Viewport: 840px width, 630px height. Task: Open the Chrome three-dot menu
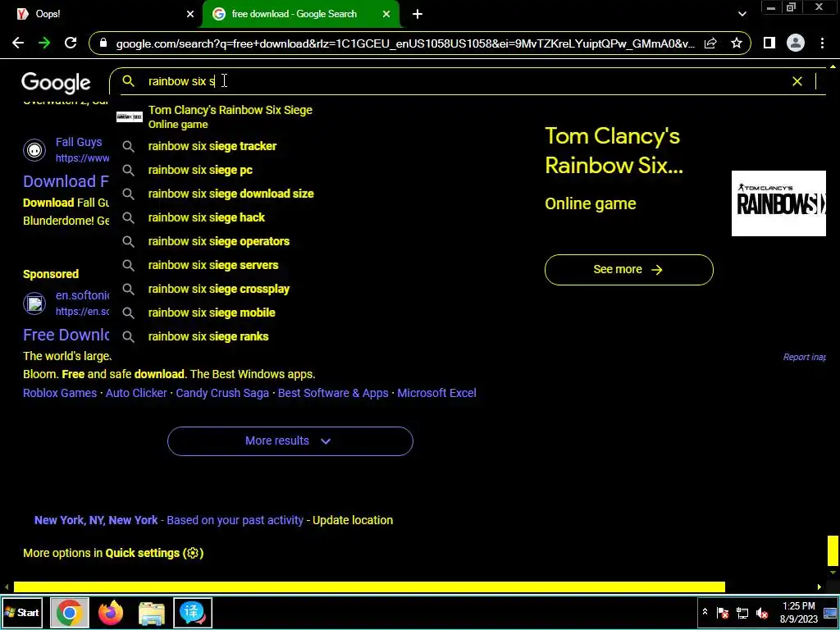pos(822,43)
